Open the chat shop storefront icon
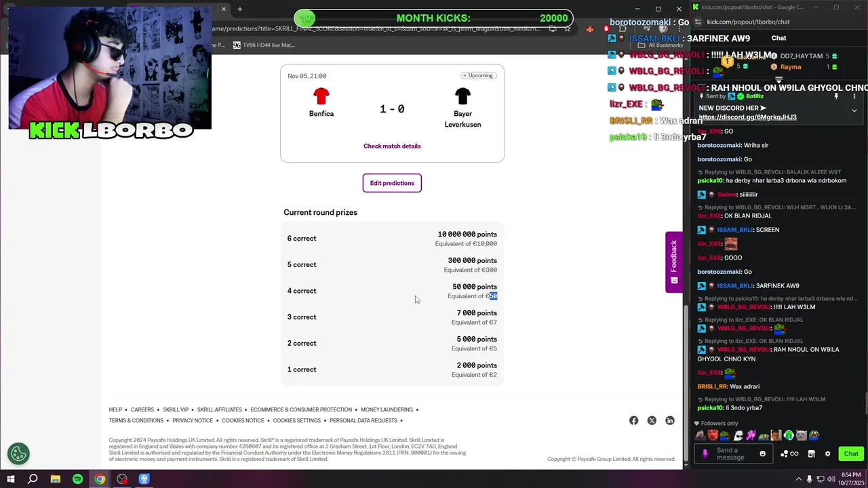 [x=811, y=454]
